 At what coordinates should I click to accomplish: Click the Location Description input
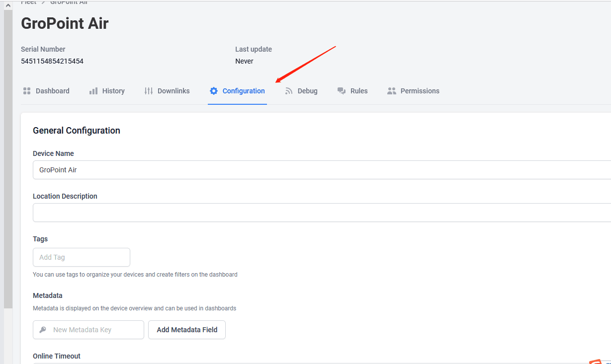click(322, 213)
